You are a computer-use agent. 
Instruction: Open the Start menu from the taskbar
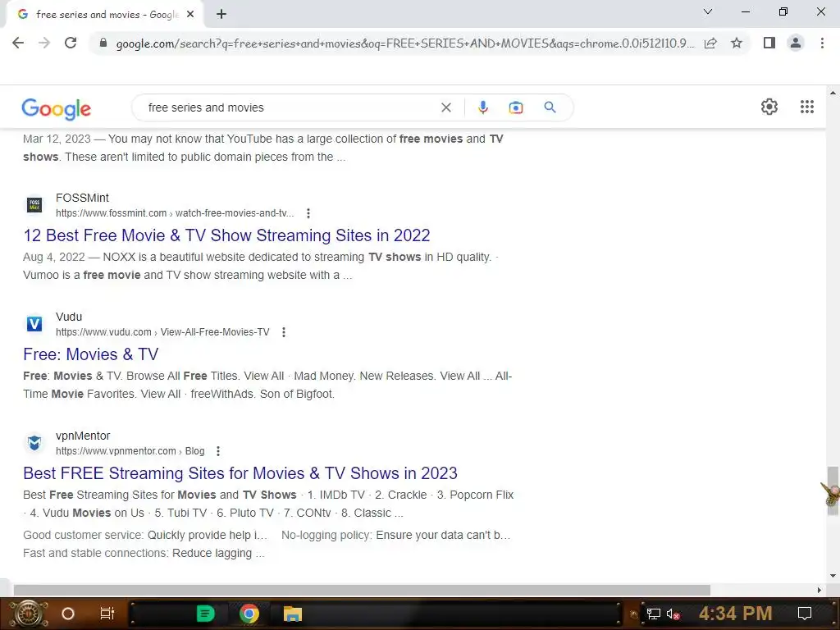click(30, 614)
